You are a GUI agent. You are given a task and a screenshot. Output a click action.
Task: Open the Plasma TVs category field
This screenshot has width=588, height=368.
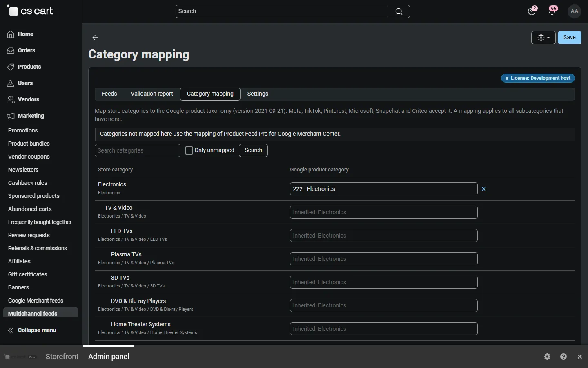click(x=384, y=259)
